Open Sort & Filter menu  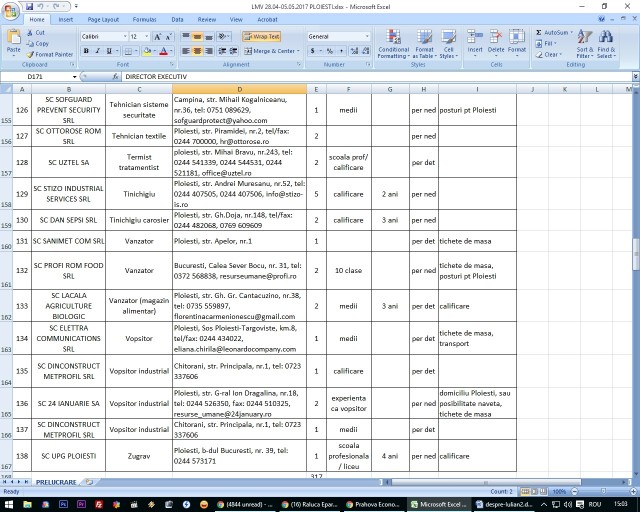(x=585, y=44)
